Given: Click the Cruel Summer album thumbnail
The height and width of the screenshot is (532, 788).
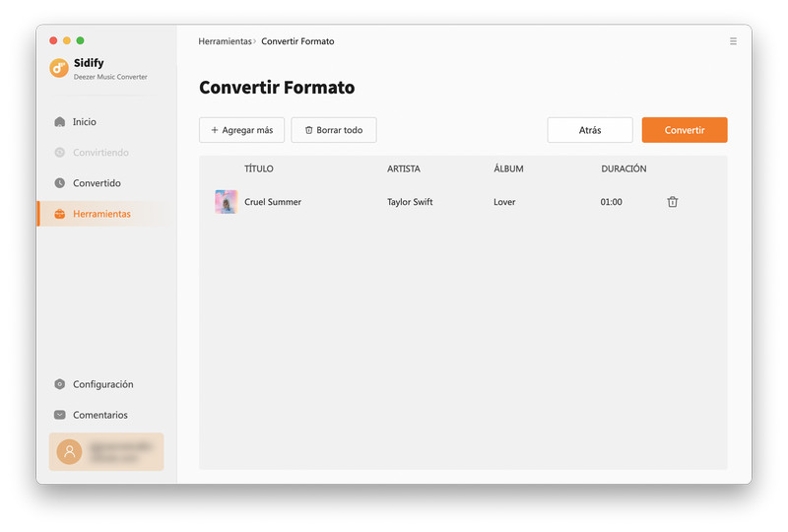Looking at the screenshot, I should point(227,202).
